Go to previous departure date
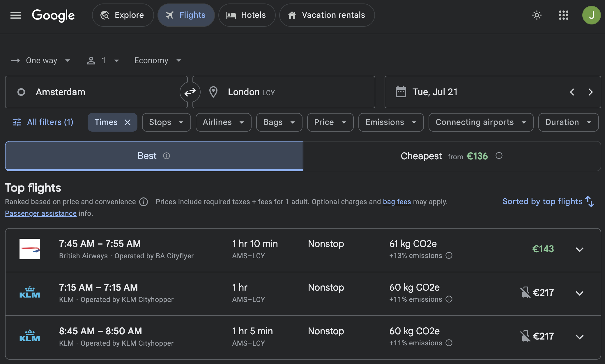 pos(572,92)
